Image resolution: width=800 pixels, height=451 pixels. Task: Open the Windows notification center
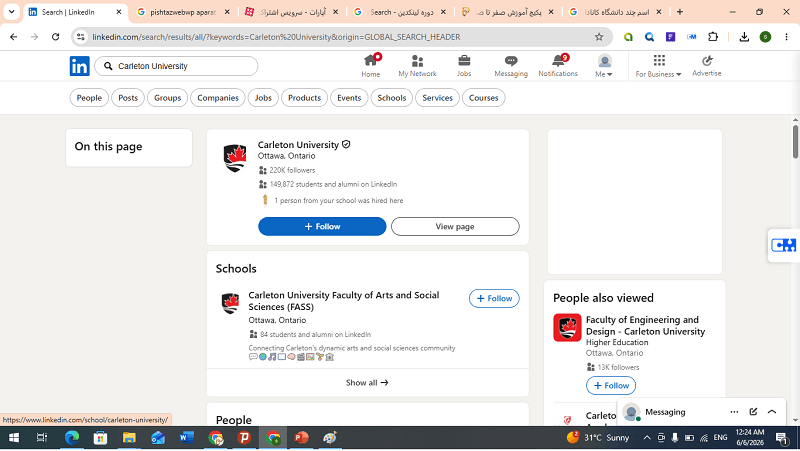pyautogui.click(x=781, y=438)
